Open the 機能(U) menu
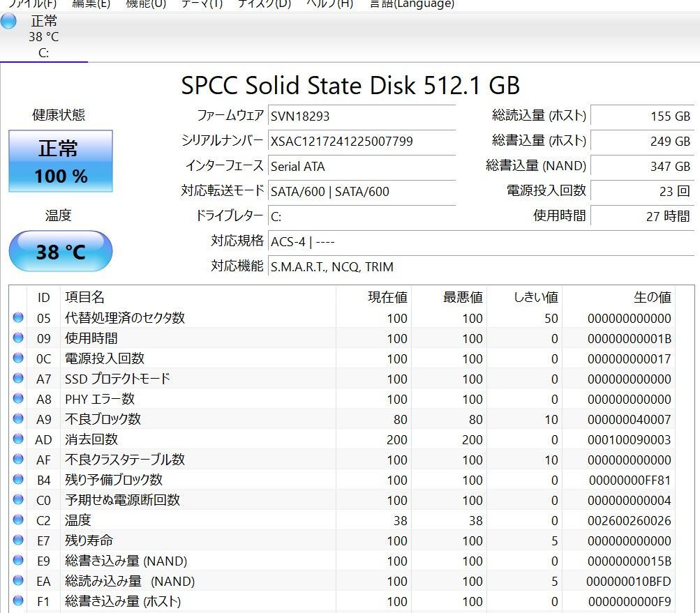The width and height of the screenshot is (700, 613). tap(144, 4)
